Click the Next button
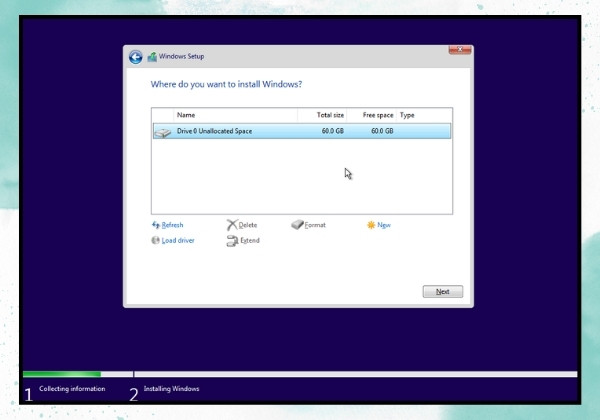600x420 pixels. tap(443, 291)
